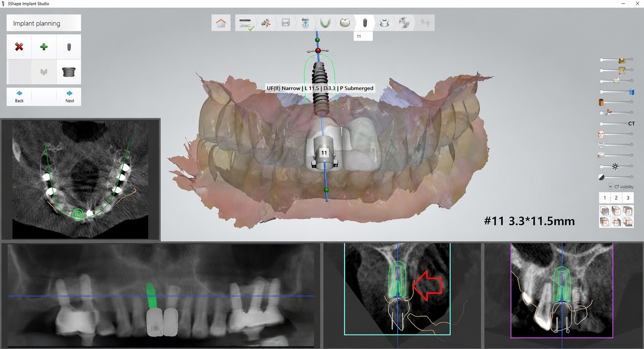644x349 pixels.
Task: Minimize the 3Shape Implant Studio window
Action: pyautogui.click(x=623, y=4)
